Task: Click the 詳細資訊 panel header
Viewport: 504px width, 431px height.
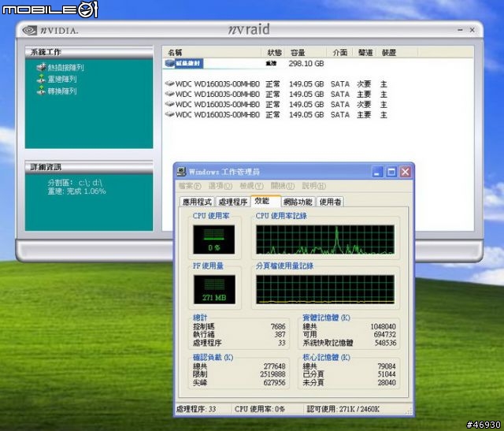Action: [89, 167]
